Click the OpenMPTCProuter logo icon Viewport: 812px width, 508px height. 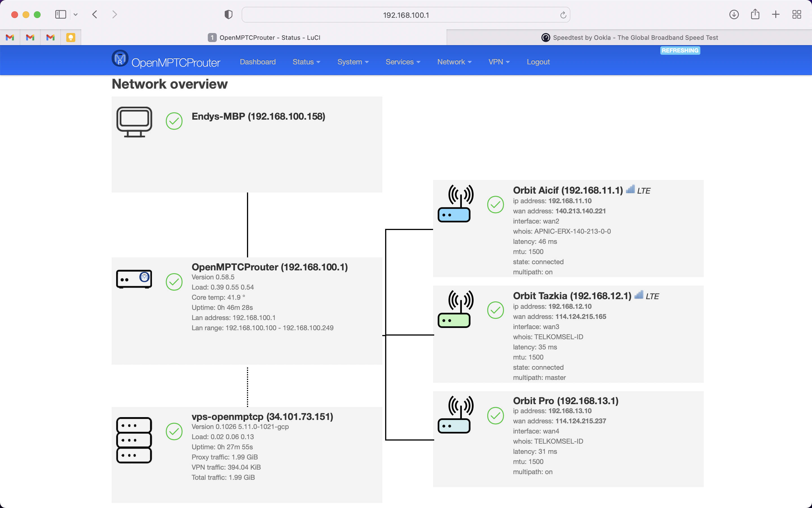[120, 58]
